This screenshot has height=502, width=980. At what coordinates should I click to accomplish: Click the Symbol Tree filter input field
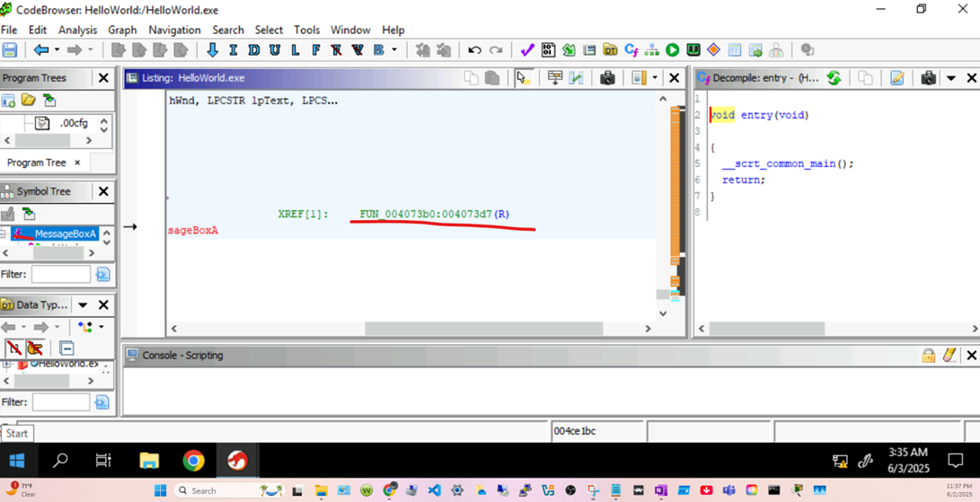coord(60,275)
